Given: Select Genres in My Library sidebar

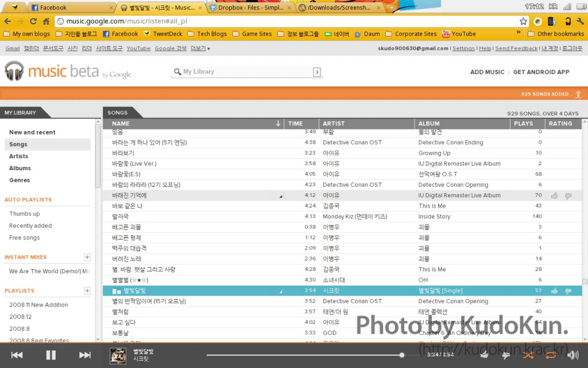Looking at the screenshot, I should point(20,180).
